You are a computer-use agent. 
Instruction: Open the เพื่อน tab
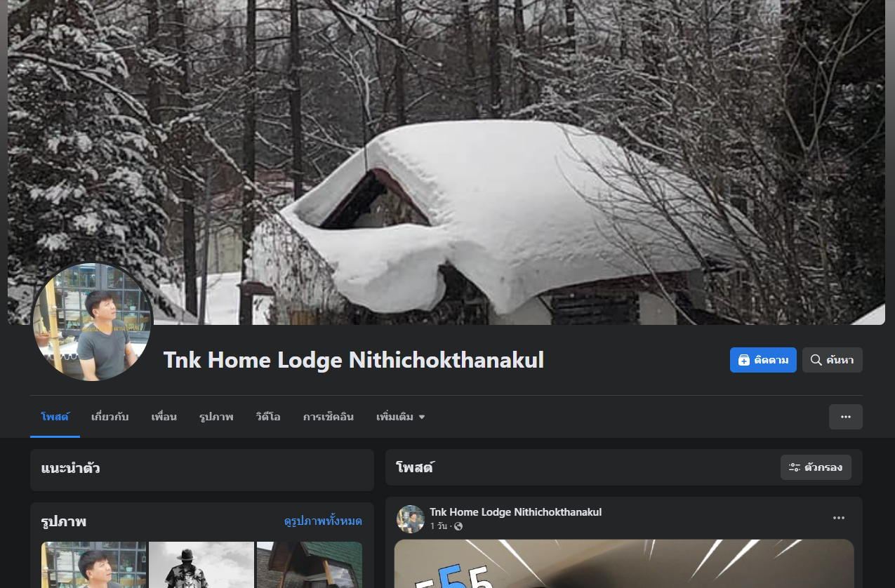click(x=164, y=417)
